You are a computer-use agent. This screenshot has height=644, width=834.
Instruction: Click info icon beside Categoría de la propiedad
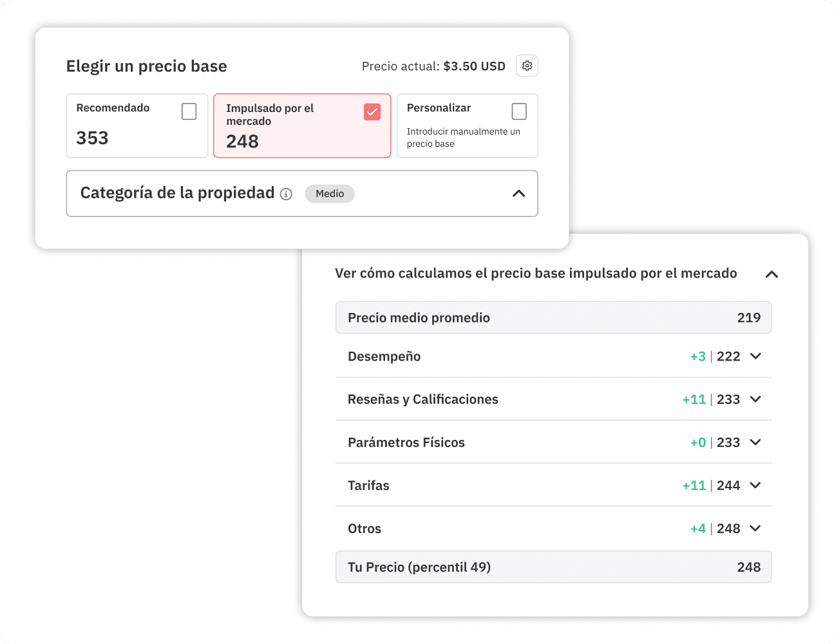[287, 194]
